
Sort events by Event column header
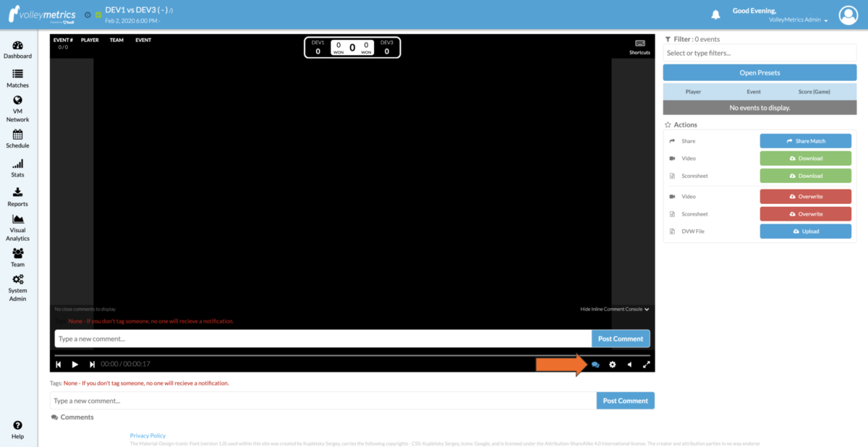pyautogui.click(x=754, y=92)
